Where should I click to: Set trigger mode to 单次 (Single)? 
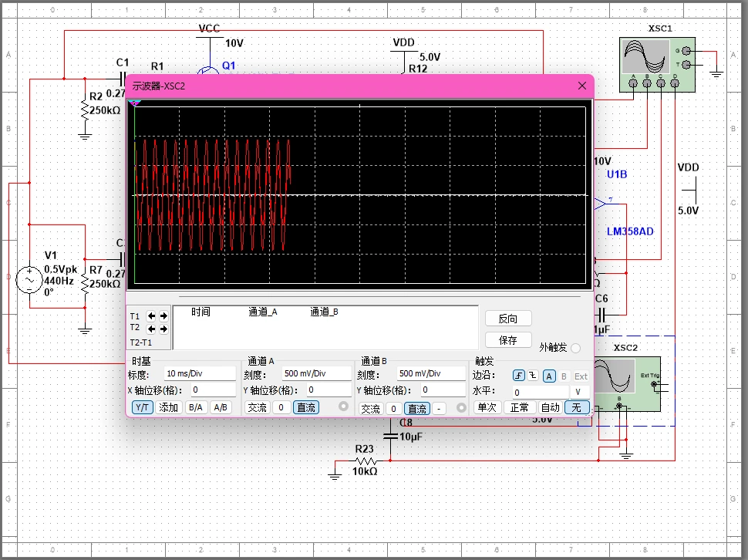tap(487, 407)
